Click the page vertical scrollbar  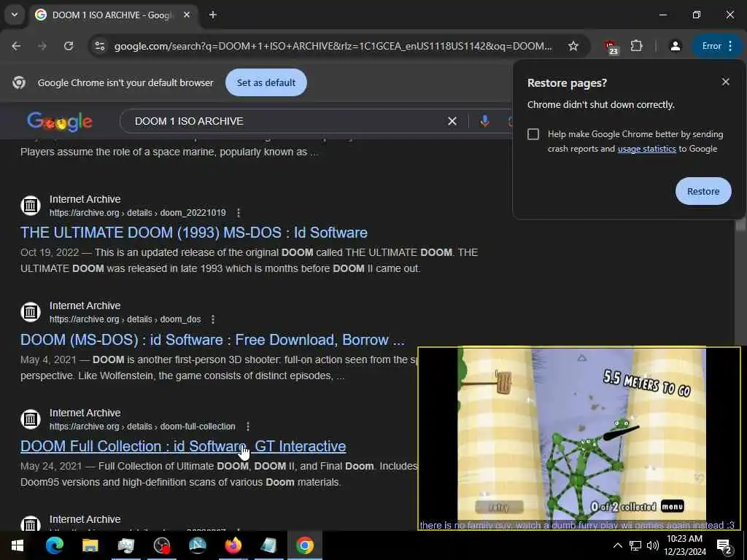click(741, 224)
